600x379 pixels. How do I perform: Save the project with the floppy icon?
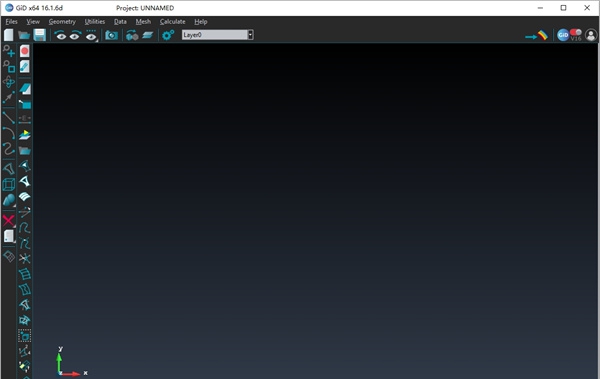tap(39, 35)
